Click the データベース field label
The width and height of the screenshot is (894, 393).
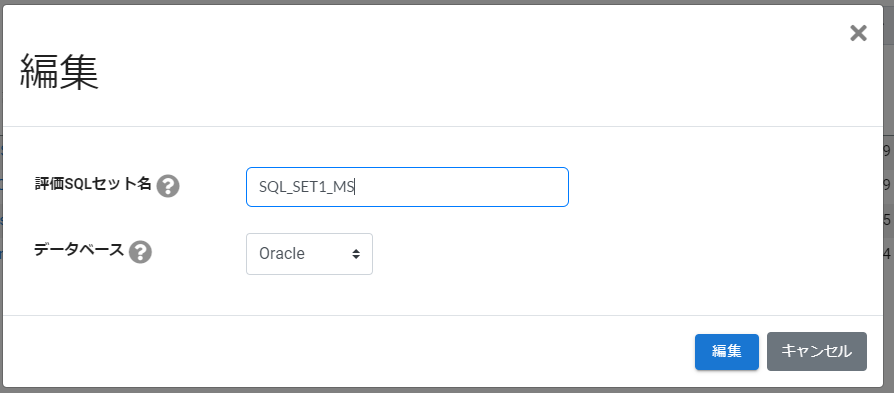[x=79, y=250]
